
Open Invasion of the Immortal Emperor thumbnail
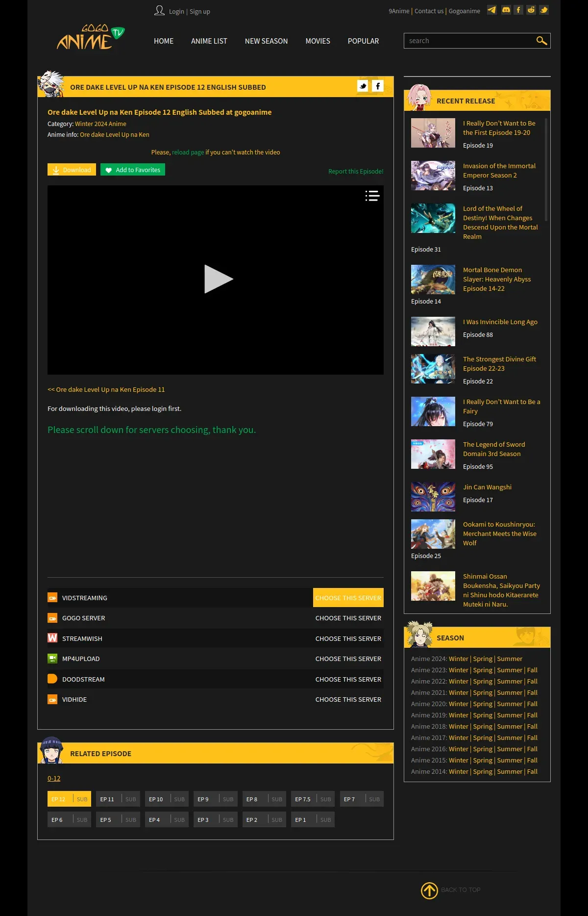click(433, 176)
